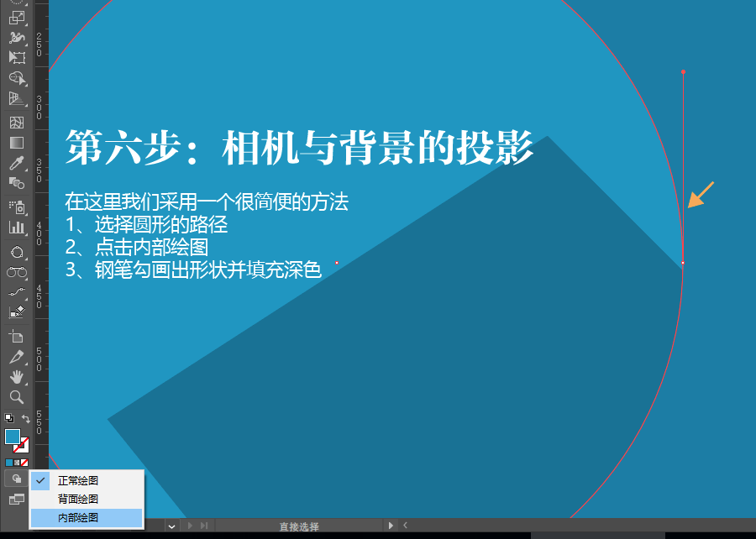Select the Artboard tool

17,336
